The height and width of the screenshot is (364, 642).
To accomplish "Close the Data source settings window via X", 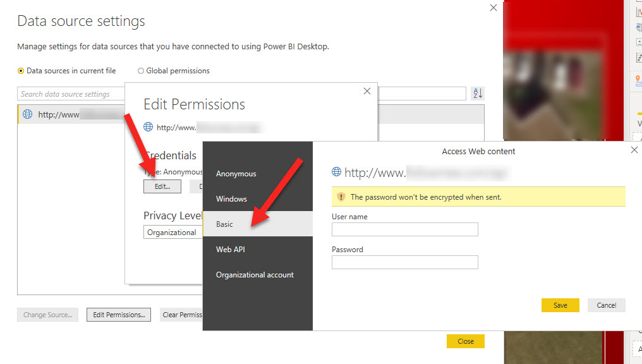I will [x=494, y=8].
